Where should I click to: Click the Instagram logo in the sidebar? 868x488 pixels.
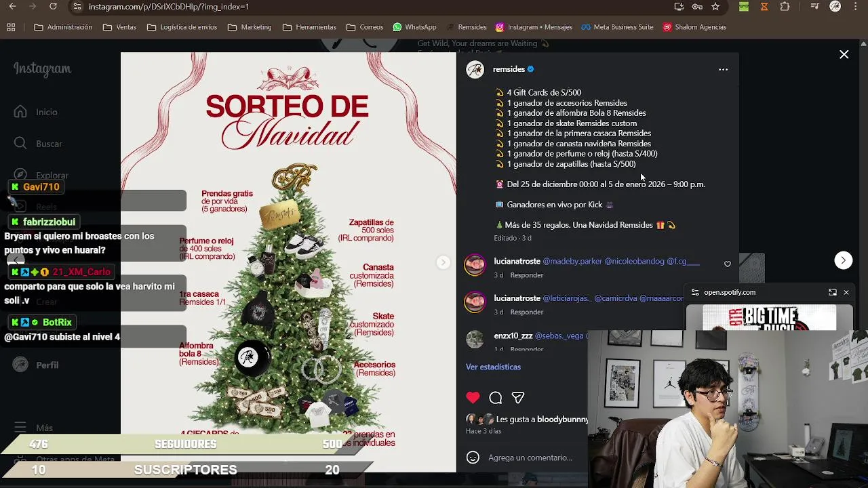point(42,69)
